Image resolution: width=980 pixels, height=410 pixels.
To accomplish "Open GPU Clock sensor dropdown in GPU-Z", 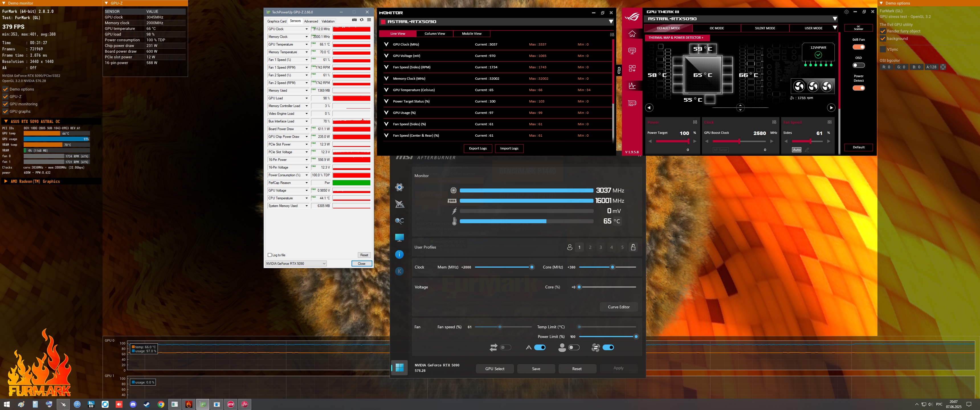I will (307, 29).
